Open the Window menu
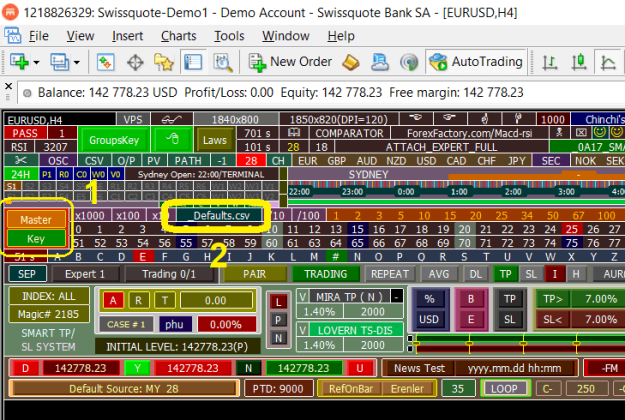The height and width of the screenshot is (420, 625). [x=286, y=36]
